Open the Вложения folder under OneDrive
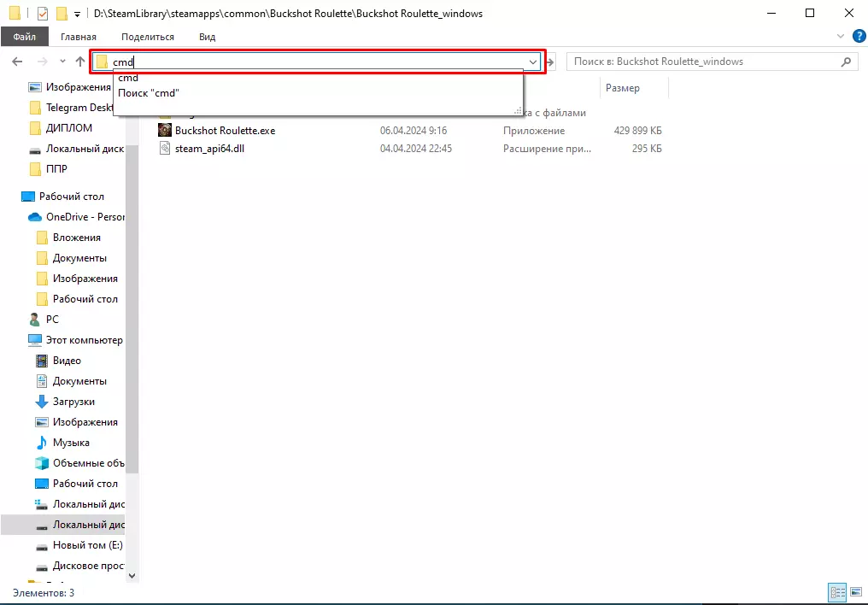 [x=76, y=238]
